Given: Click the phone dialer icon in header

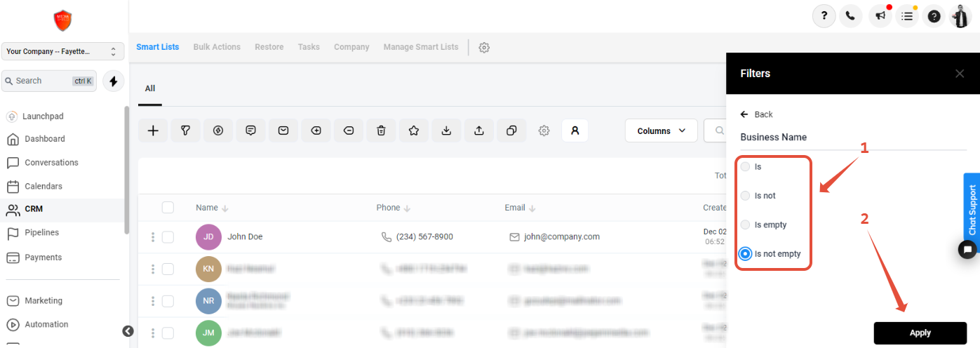Looking at the screenshot, I should (x=850, y=16).
